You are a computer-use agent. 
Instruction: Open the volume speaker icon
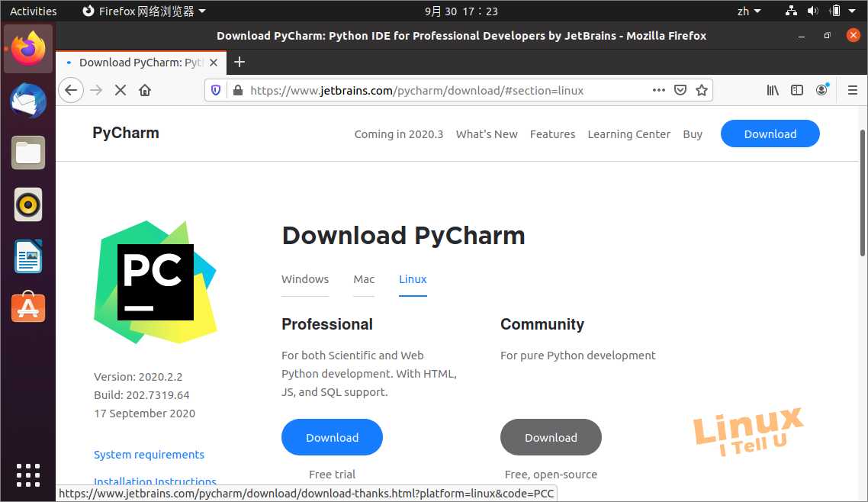812,11
